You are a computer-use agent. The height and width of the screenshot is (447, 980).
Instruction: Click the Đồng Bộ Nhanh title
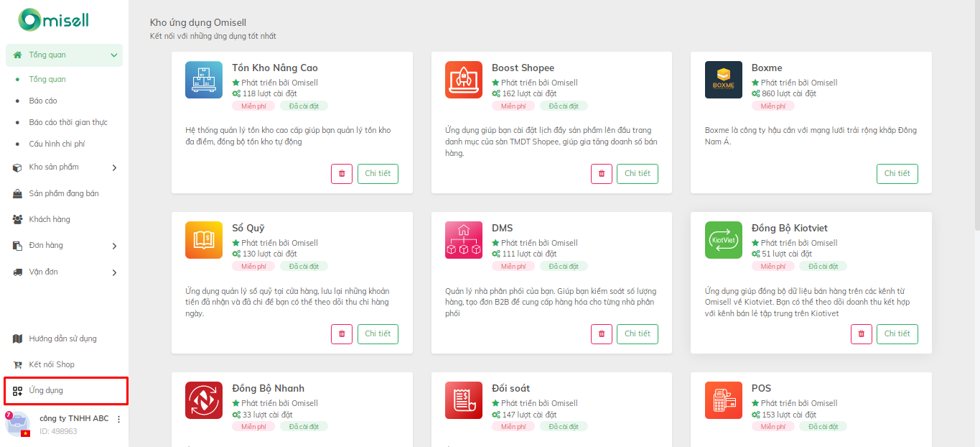pyautogui.click(x=269, y=389)
